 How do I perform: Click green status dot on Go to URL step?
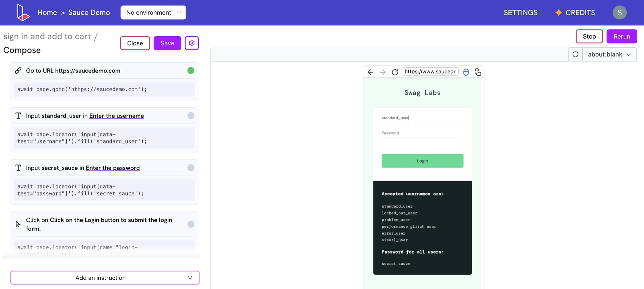pos(191,71)
